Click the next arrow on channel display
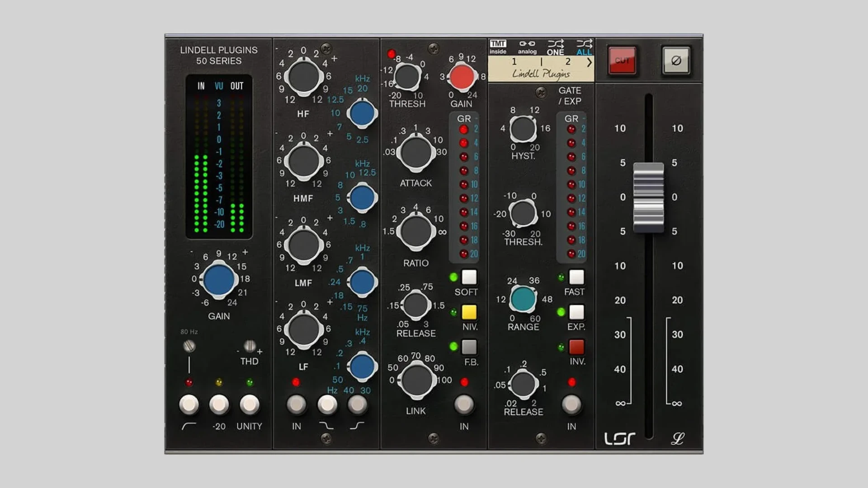The height and width of the screenshot is (488, 868). pos(589,62)
